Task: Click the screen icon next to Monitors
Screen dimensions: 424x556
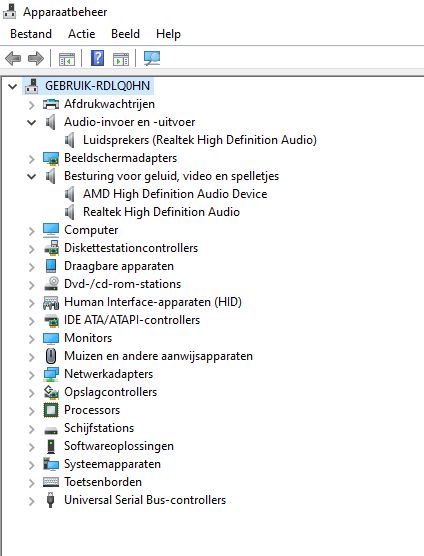Action: 51,338
